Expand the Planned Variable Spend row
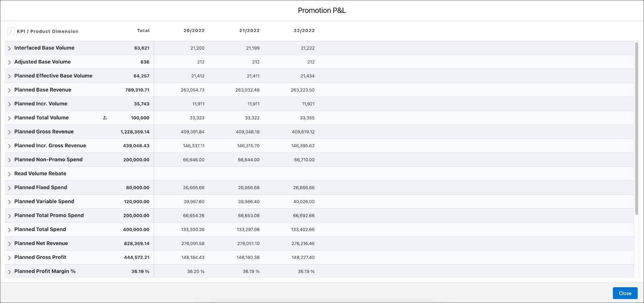The width and height of the screenshot is (644, 303). tap(9, 202)
